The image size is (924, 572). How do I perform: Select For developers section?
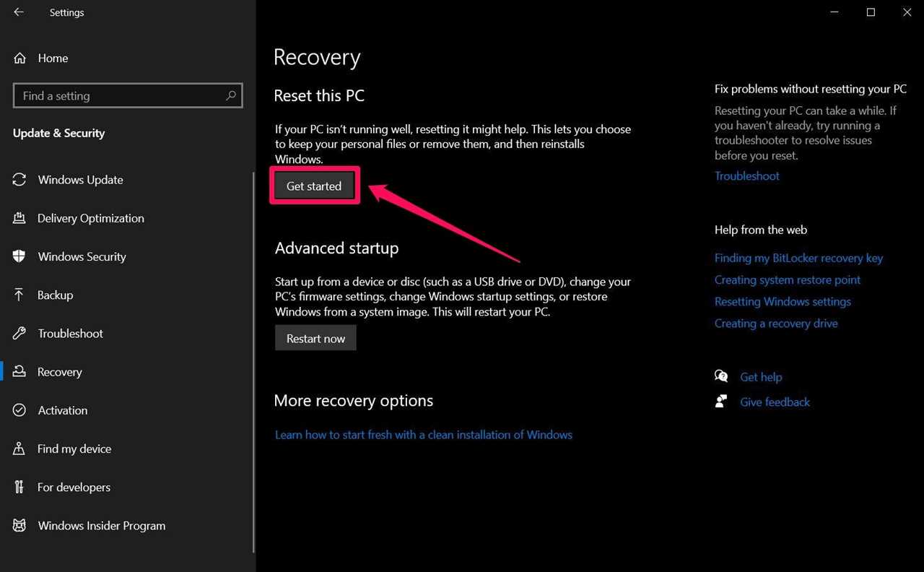click(x=74, y=487)
